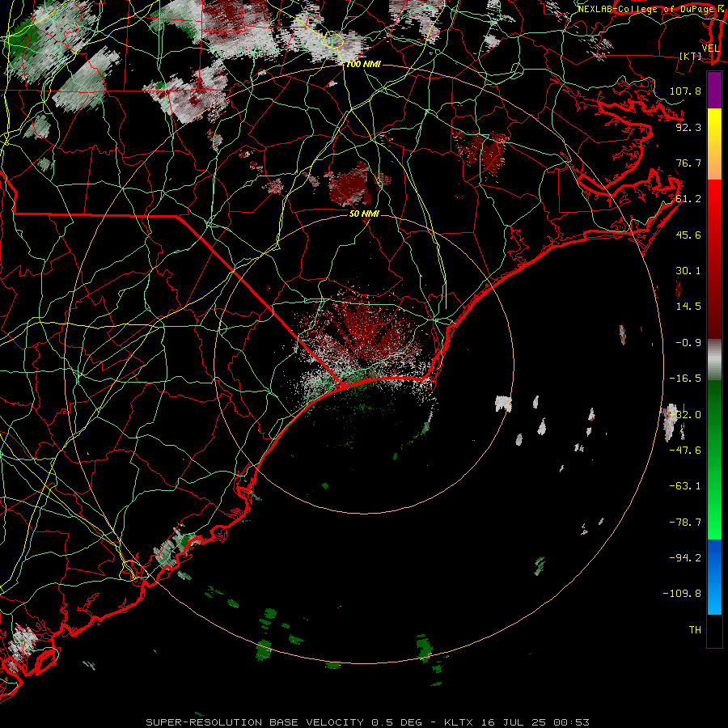
Task: Click the 50 NMI range ring label
Action: [x=364, y=214]
